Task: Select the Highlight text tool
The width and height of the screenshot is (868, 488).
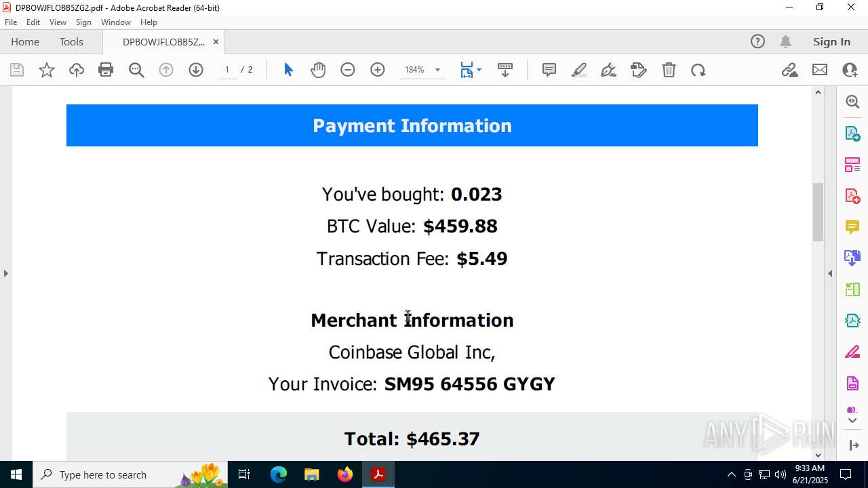Action: coord(579,70)
